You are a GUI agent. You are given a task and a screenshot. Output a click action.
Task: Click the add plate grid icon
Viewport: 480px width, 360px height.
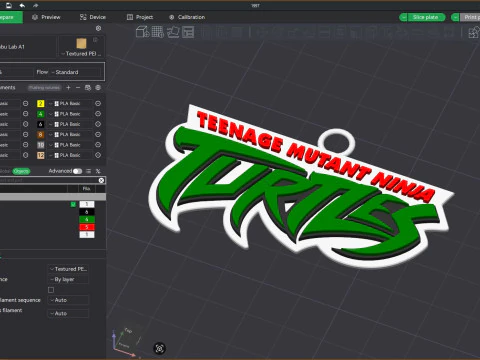pos(158,32)
